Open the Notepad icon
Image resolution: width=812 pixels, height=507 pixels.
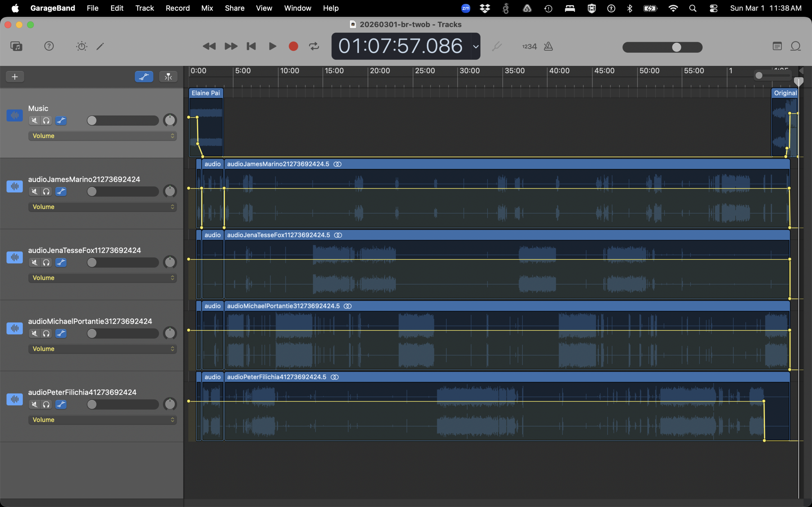(777, 46)
